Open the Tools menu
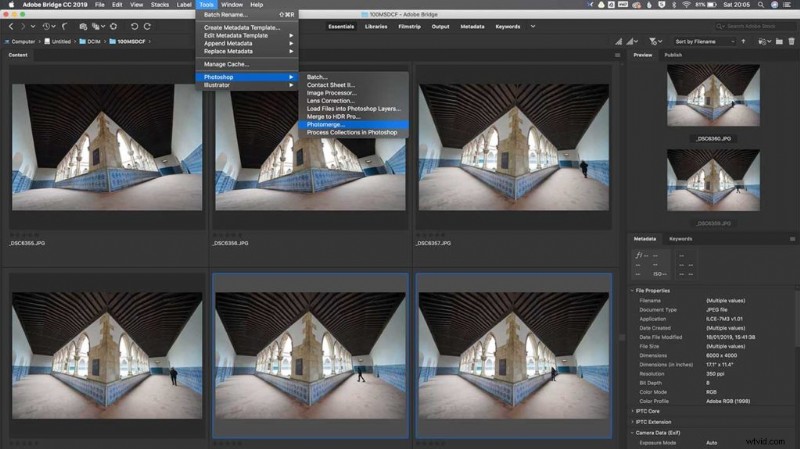Viewport: 800px width, 449px height. (x=207, y=5)
